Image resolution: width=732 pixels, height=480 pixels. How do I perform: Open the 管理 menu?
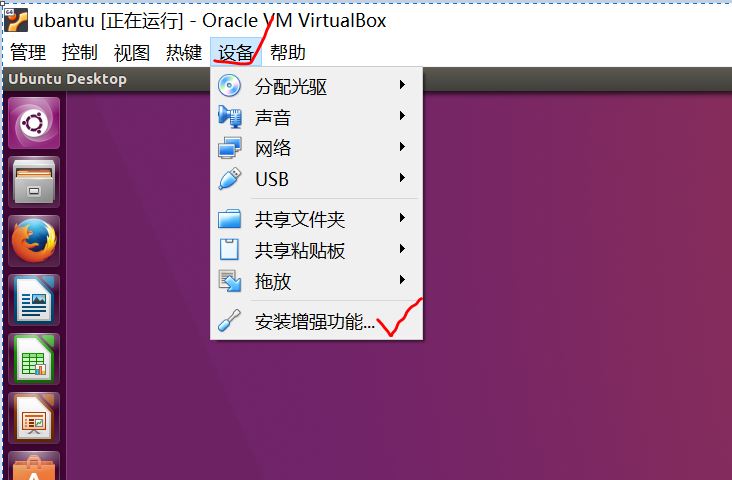pos(28,52)
